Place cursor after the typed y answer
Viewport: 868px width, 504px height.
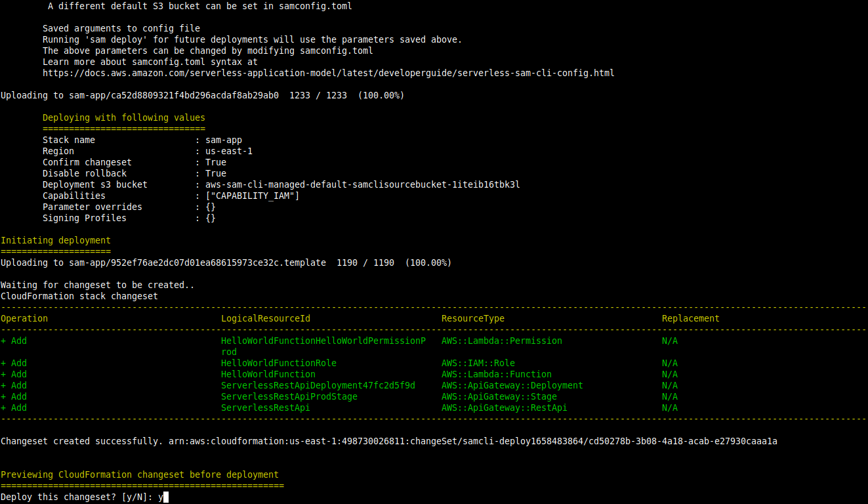click(x=164, y=497)
